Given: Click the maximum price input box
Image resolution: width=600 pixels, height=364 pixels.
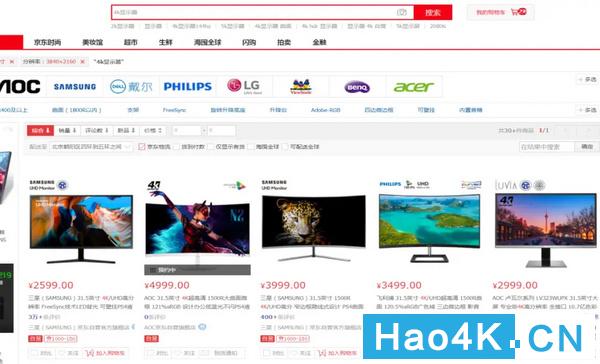Looking at the screenshot, I should pyautogui.click(x=221, y=131).
